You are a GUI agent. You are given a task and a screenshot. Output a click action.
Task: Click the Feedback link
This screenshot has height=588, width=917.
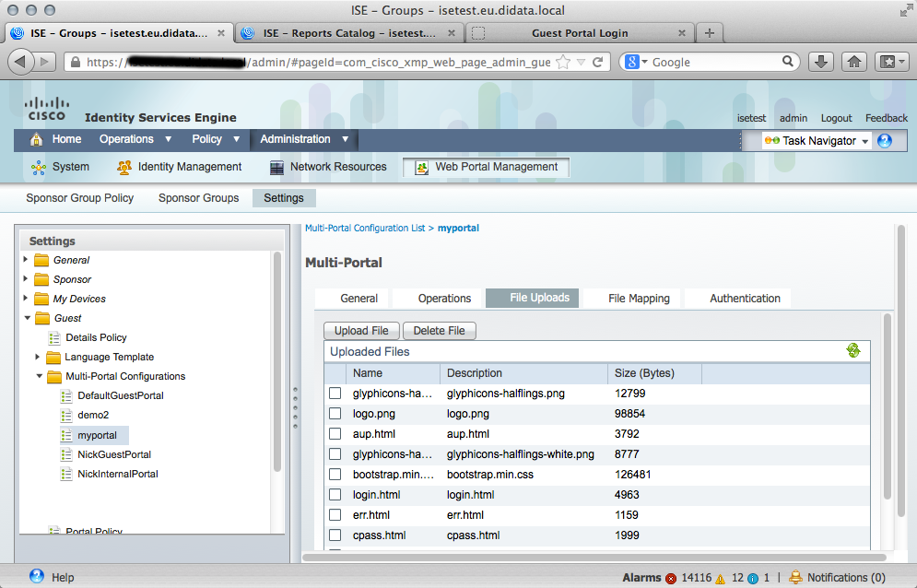[x=887, y=118]
